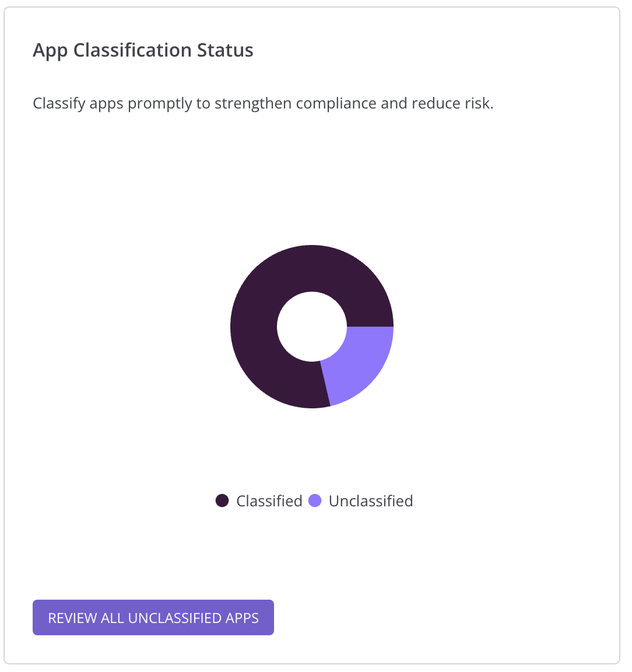632x672 pixels.
Task: Click the "Classify apps promptly" description text
Action: point(263,103)
